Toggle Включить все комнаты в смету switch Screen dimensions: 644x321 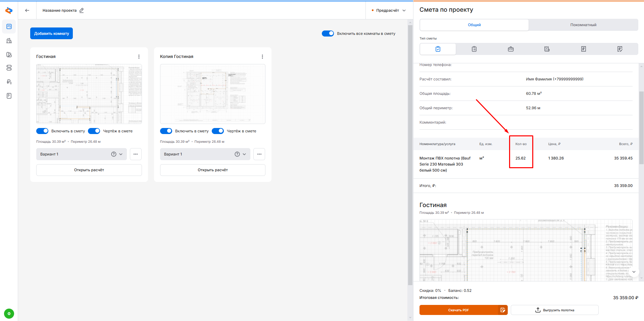[328, 34]
